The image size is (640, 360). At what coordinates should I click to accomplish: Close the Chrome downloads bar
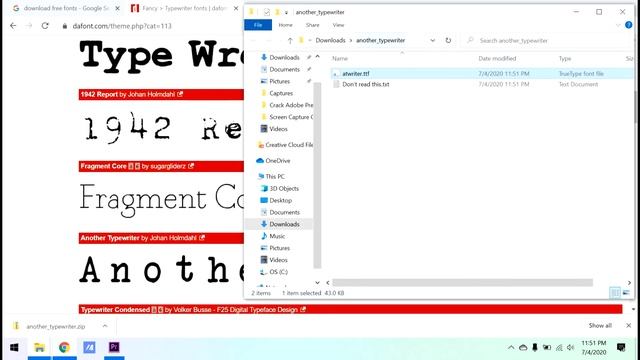click(x=629, y=325)
